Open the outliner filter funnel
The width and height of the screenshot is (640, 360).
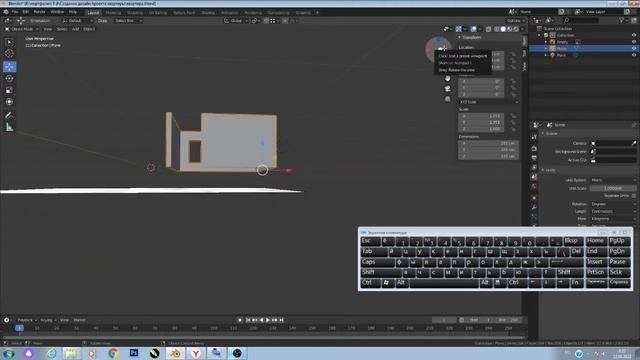[x=622, y=20]
